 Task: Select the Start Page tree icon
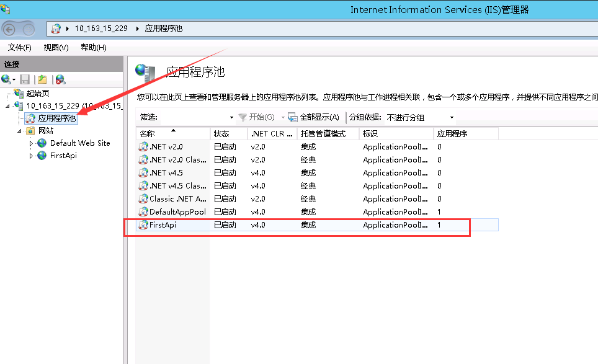[19, 93]
